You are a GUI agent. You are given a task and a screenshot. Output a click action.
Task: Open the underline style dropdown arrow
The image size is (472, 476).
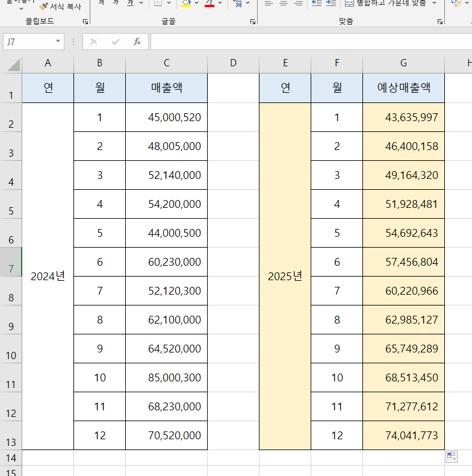point(141,3)
